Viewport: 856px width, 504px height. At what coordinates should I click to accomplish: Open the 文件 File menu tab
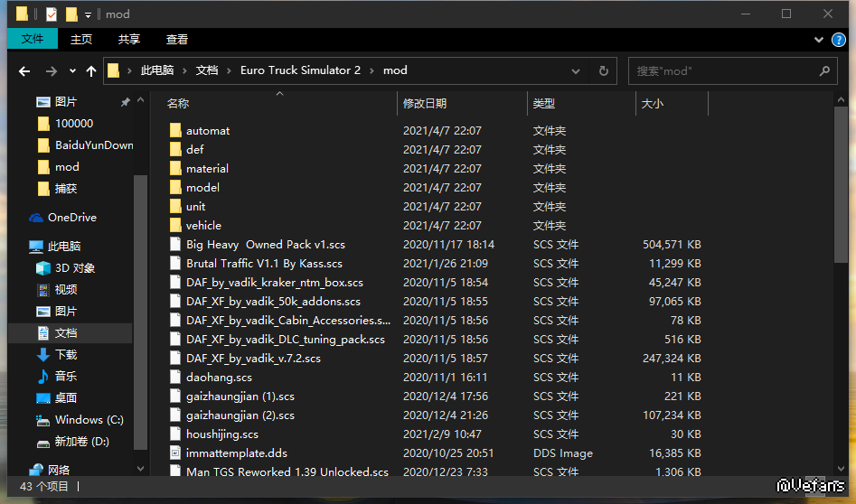point(33,40)
